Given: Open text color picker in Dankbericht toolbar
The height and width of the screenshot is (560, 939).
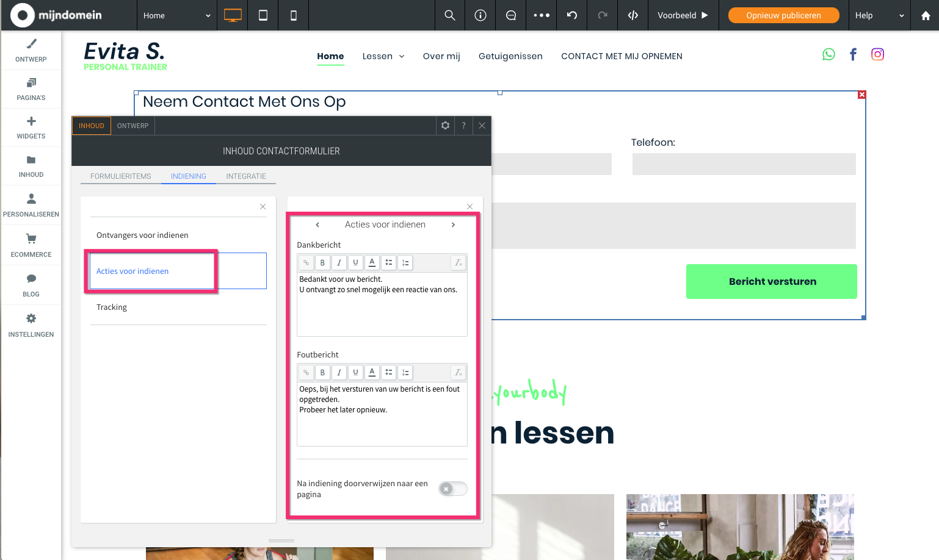Looking at the screenshot, I should coord(372,263).
